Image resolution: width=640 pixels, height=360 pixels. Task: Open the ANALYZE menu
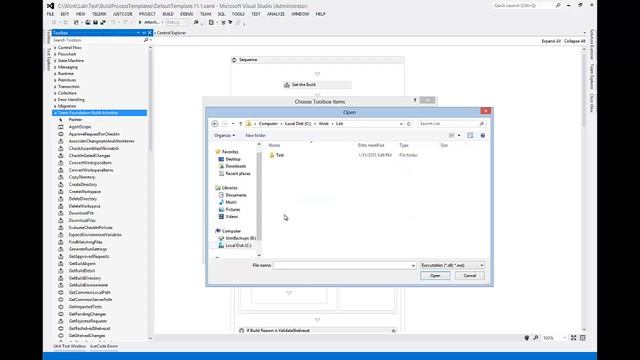point(276,14)
